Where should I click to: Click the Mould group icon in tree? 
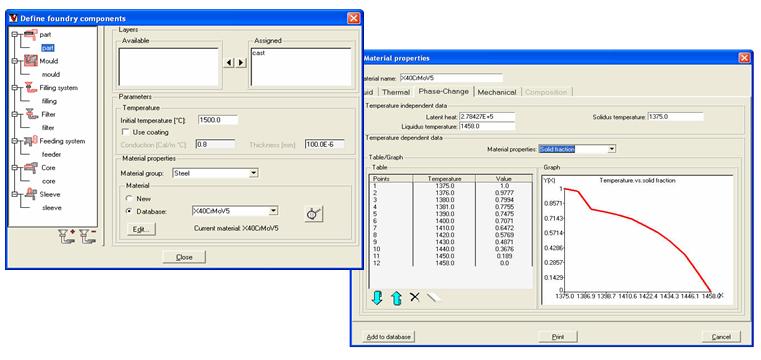(31, 61)
